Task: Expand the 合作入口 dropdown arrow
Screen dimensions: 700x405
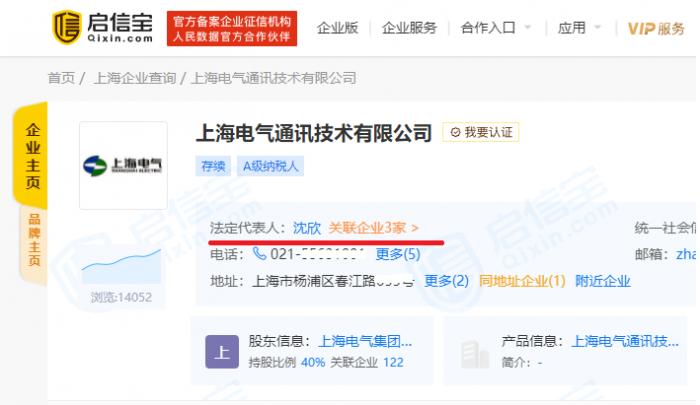Action: click(527, 27)
